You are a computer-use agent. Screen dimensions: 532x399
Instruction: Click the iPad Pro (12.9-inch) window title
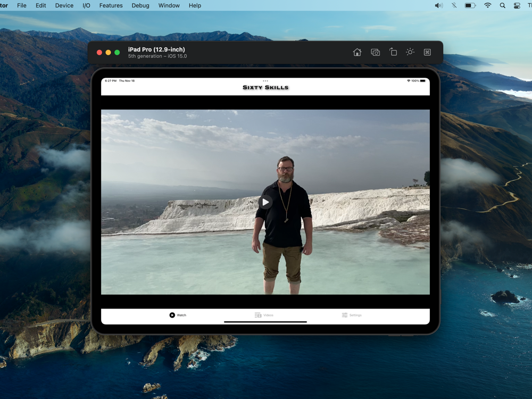156,49
